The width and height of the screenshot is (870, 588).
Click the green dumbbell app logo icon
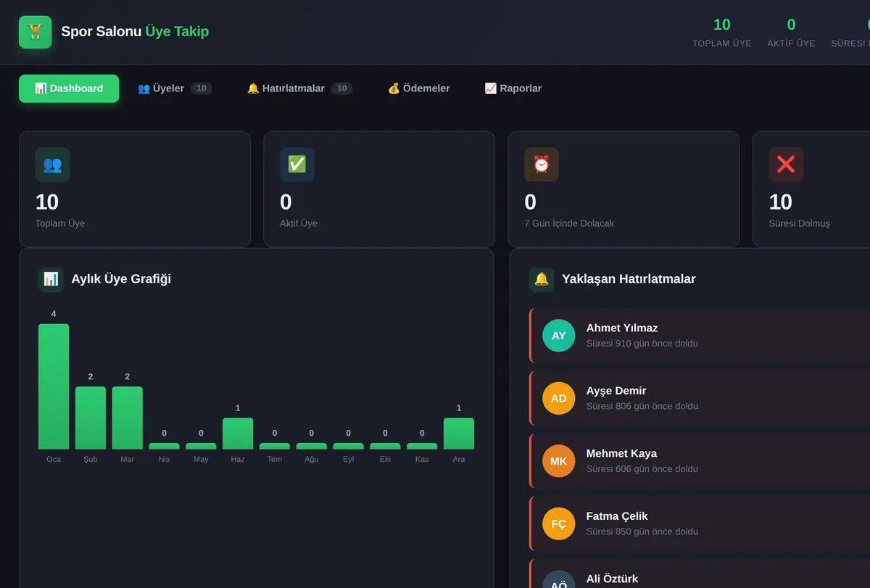[x=35, y=32]
